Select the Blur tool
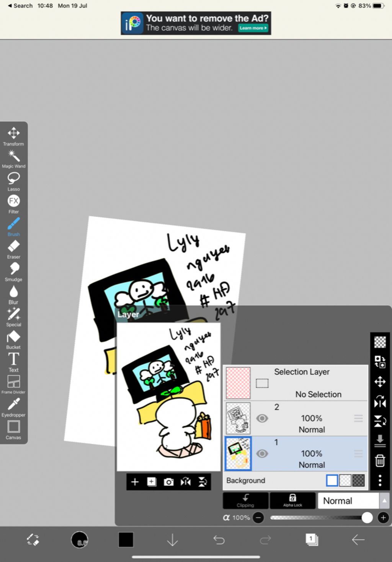This screenshot has height=562, width=392. pyautogui.click(x=13, y=294)
